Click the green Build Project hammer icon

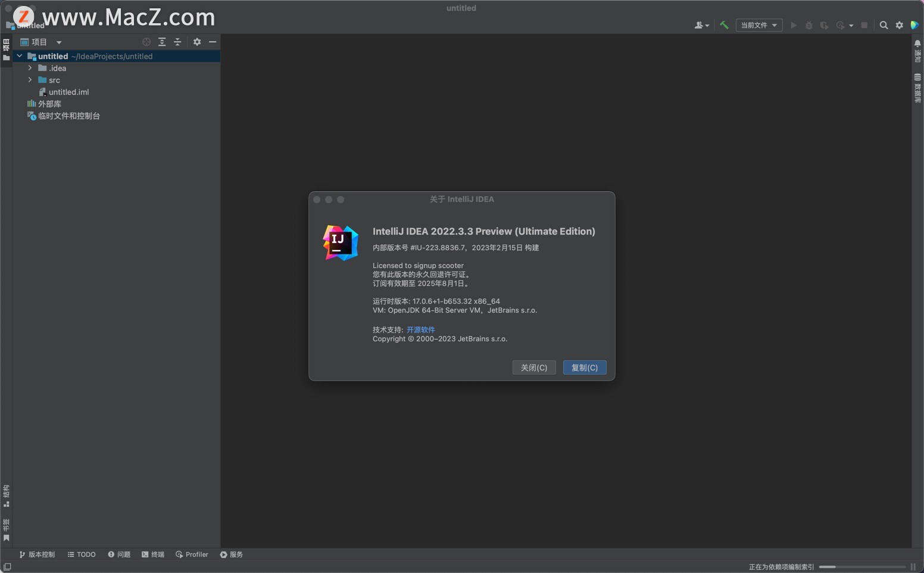[x=724, y=25]
